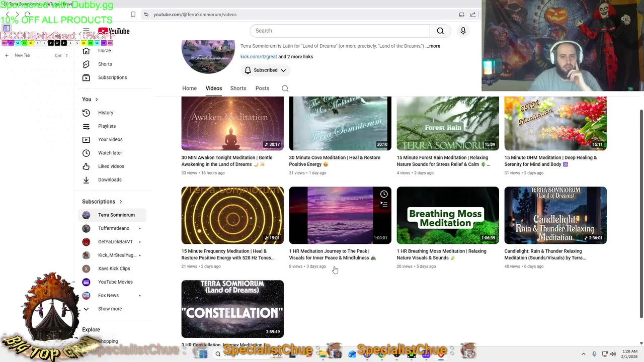Open Fox News subscription channel
Viewport: 644px width, 362px height.
coord(108,296)
